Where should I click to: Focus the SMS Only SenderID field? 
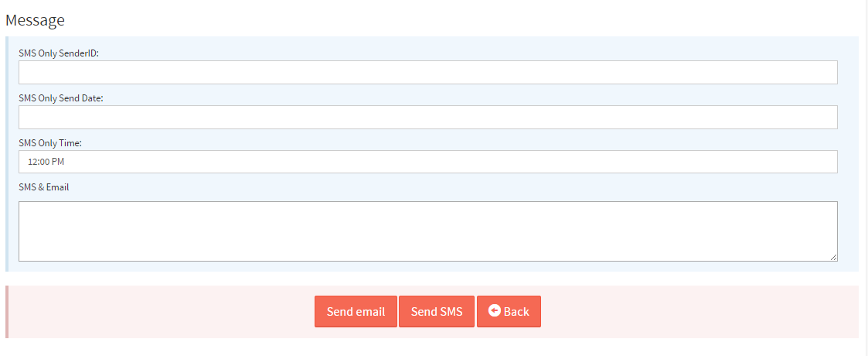click(x=427, y=72)
